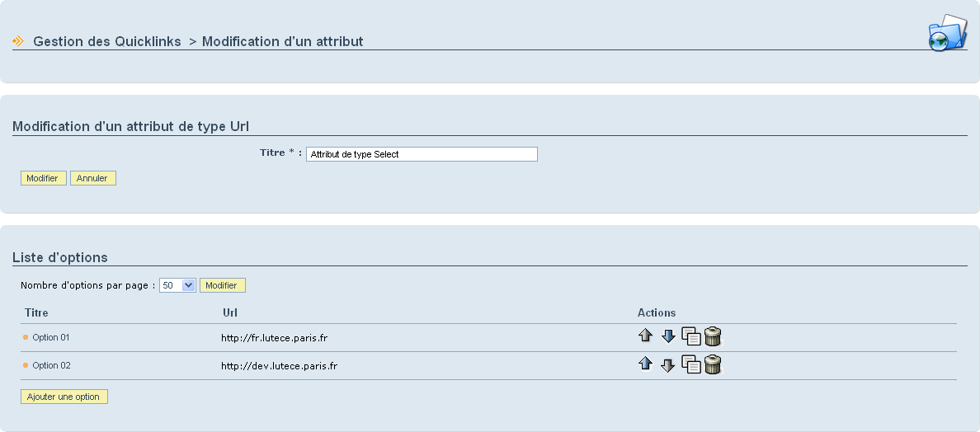Delete Option 01 with the trash icon
Screen dimensions: 980x432
coord(713,336)
